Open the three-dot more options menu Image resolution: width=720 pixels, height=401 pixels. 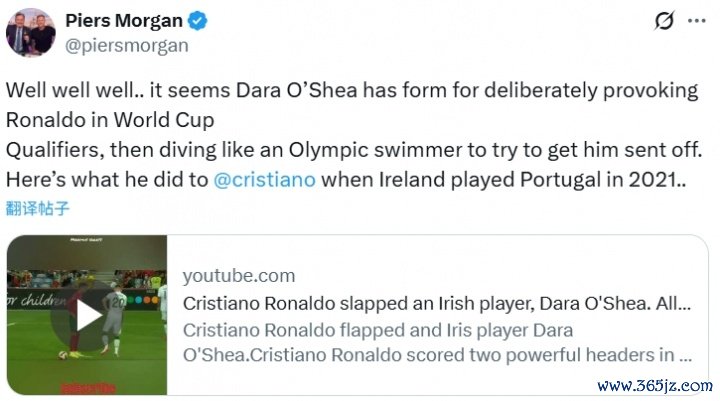click(698, 22)
